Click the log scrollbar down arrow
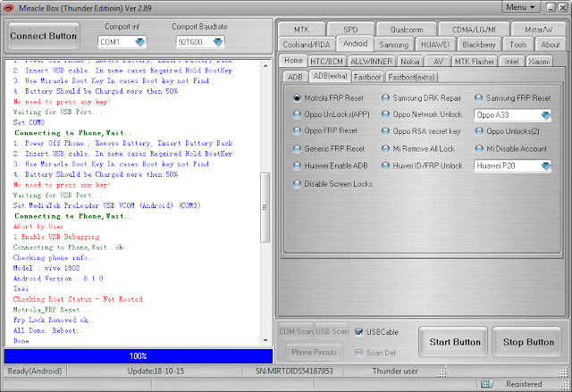The image size is (572, 392). (x=265, y=340)
